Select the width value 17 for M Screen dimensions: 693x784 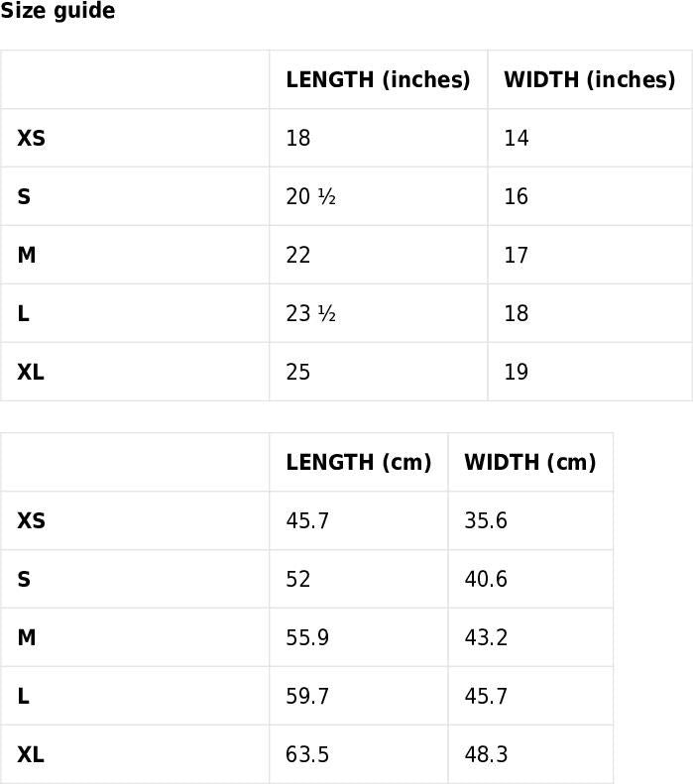(517, 255)
